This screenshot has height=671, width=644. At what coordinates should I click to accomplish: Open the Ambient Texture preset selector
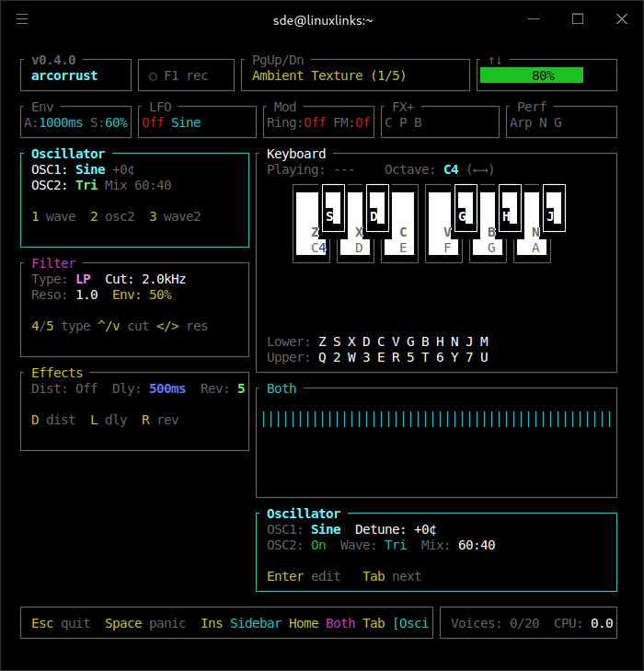pos(328,75)
